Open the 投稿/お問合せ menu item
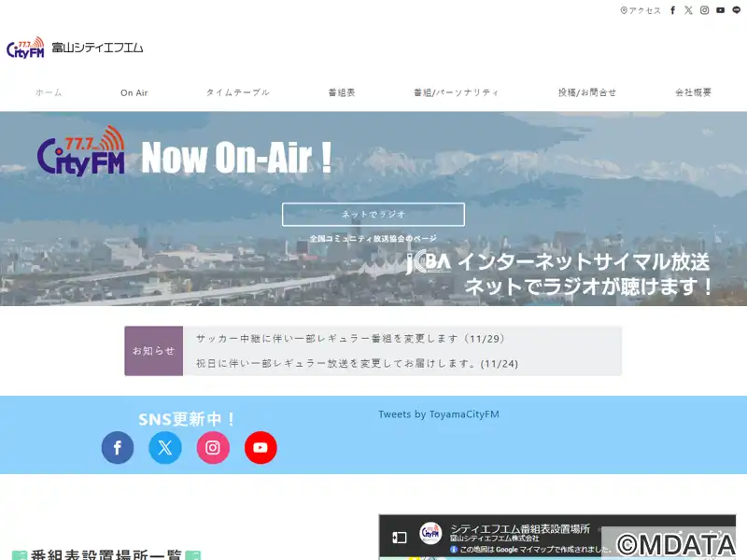 point(587,92)
